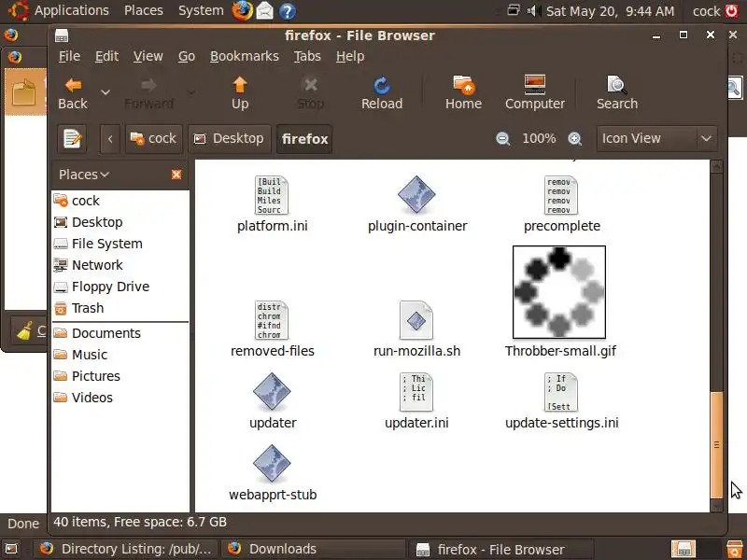Image resolution: width=747 pixels, height=560 pixels.
Task: Click the date and time clock
Action: [610, 11]
